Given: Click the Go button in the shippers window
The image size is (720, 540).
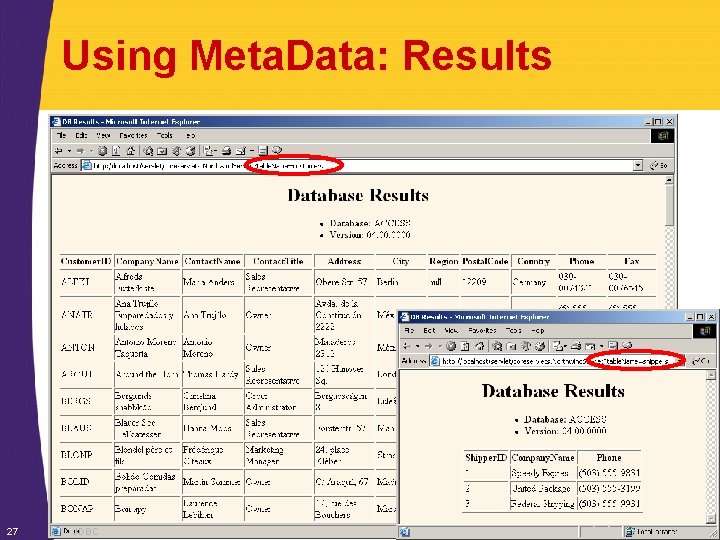Looking at the screenshot, I should click(x=702, y=361).
